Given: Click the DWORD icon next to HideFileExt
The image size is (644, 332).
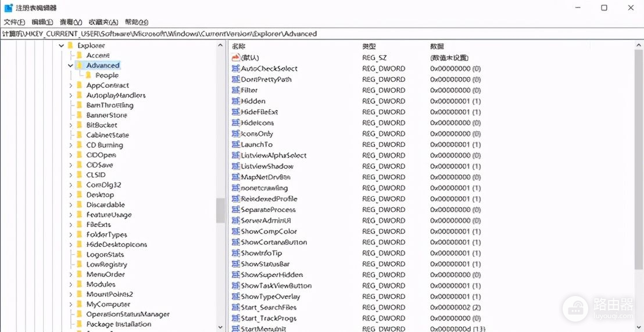Looking at the screenshot, I should click(x=235, y=112).
